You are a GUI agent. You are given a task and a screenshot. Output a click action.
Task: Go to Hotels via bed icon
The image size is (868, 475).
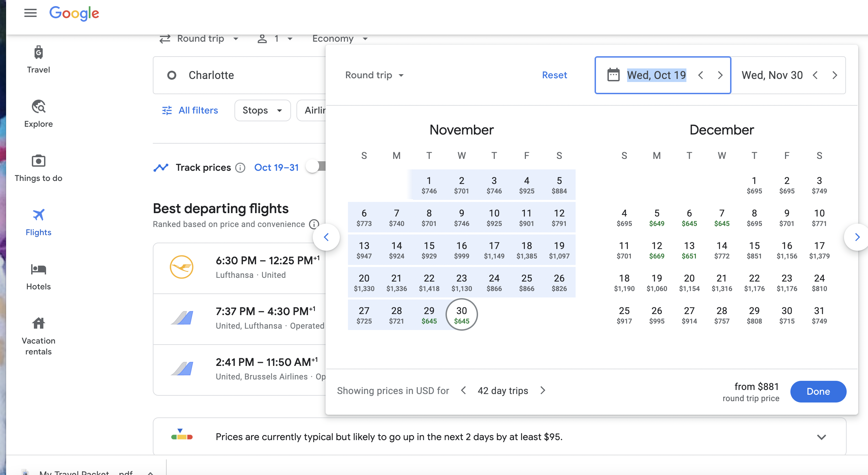[x=38, y=270]
